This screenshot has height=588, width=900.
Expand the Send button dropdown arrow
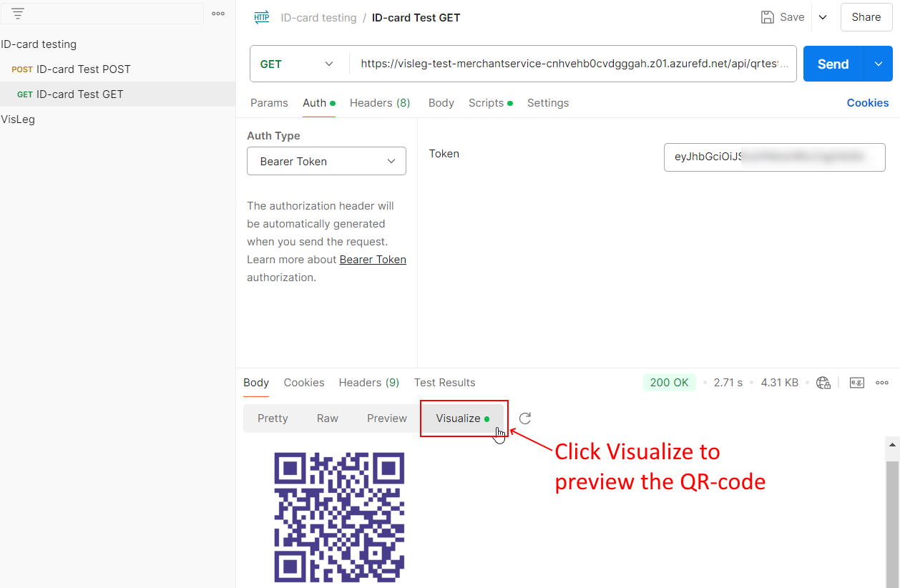(x=879, y=64)
